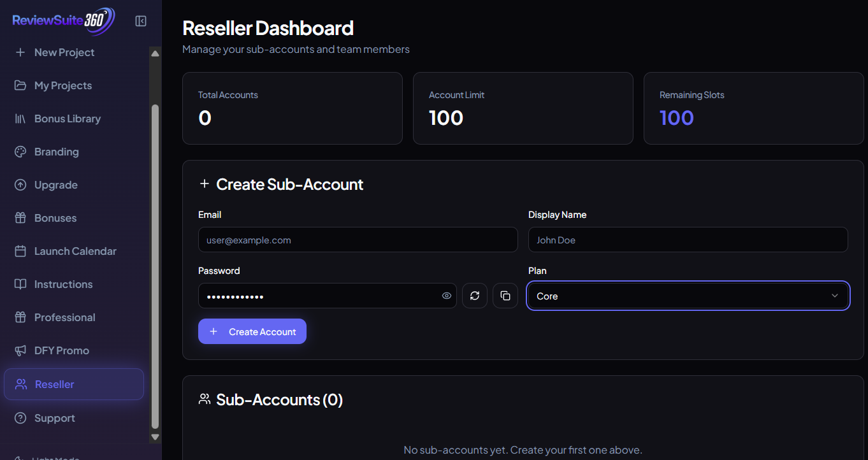
Task: Click the copy password icon
Action: click(x=505, y=296)
